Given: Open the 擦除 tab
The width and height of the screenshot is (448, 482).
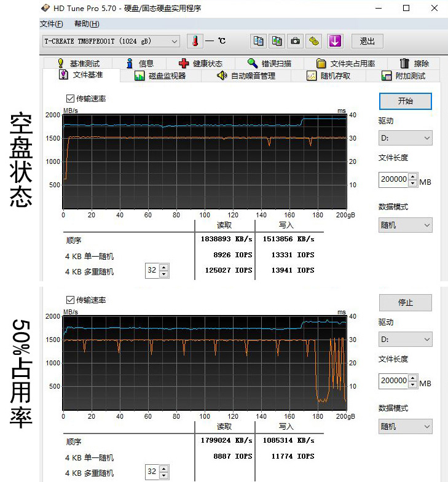Looking at the screenshot, I should click(414, 63).
